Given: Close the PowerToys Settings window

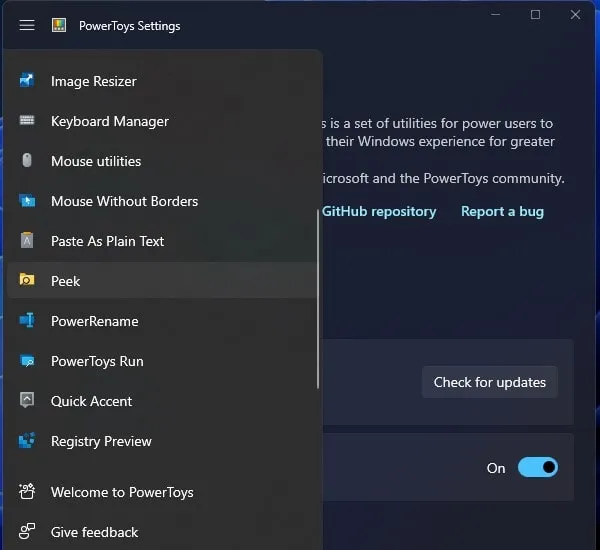Looking at the screenshot, I should pos(575,15).
